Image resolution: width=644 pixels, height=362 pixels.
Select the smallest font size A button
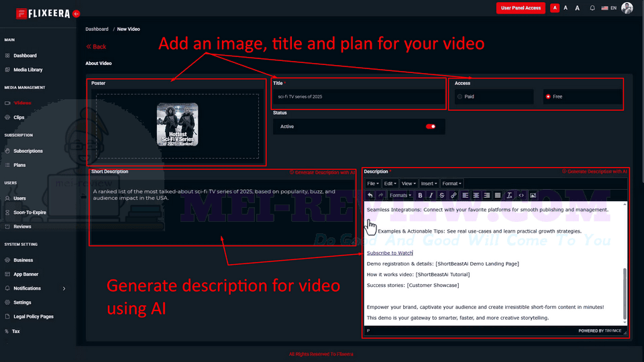coord(555,8)
